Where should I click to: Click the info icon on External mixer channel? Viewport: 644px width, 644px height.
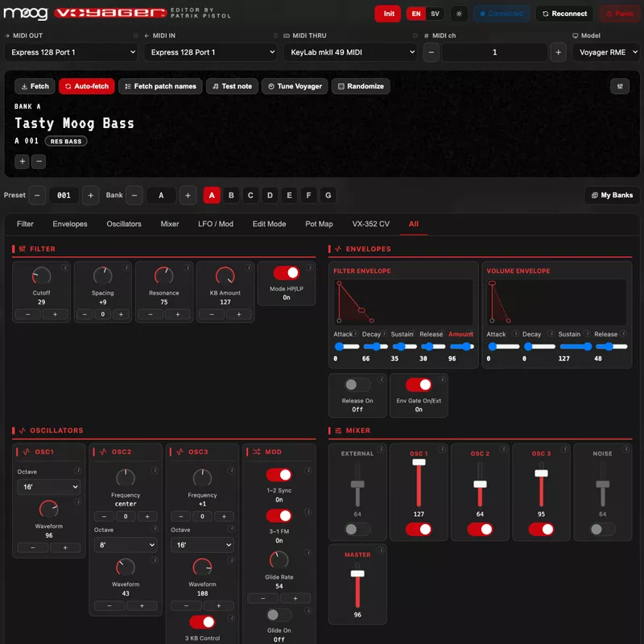(381, 449)
